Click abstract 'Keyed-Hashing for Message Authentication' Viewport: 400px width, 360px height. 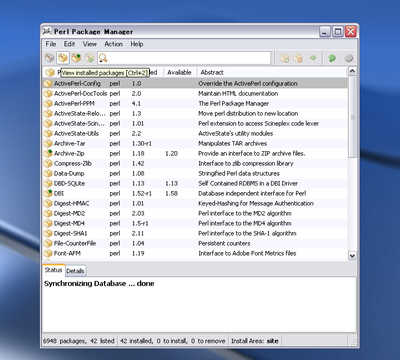coord(256,203)
